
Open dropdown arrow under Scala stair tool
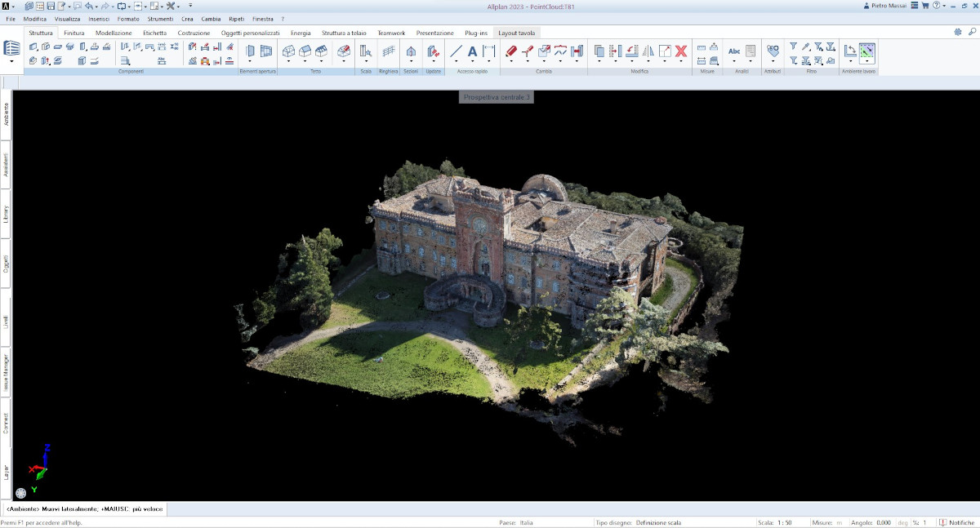(x=366, y=61)
